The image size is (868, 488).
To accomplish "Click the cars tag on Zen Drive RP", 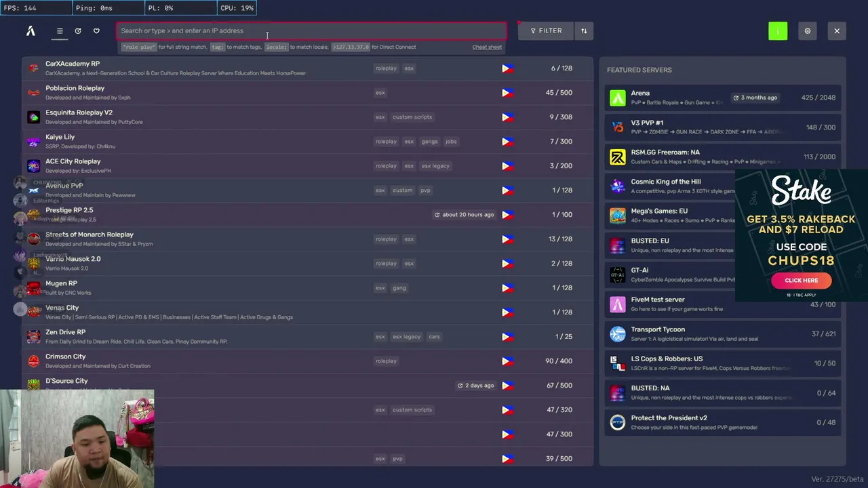I will pos(434,336).
